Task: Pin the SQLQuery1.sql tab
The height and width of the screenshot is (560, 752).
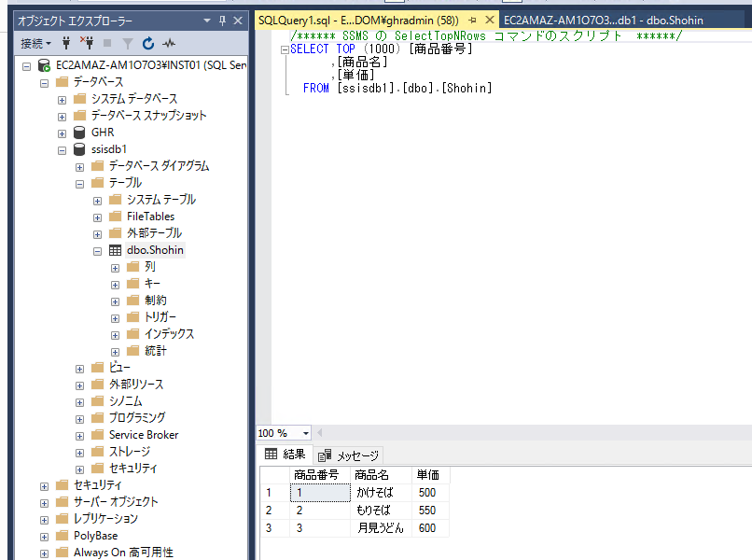Action: pos(472,21)
